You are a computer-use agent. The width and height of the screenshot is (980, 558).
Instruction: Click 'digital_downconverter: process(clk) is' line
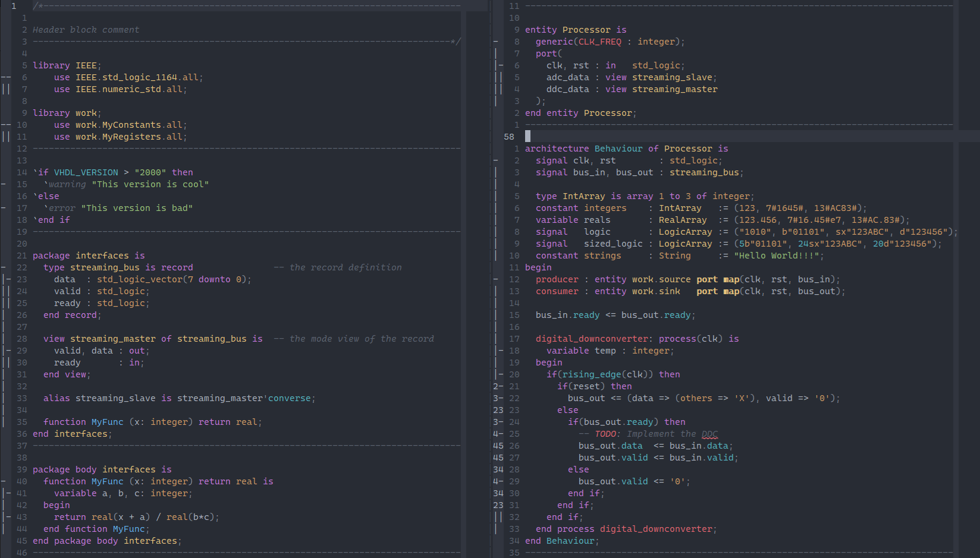(x=637, y=339)
